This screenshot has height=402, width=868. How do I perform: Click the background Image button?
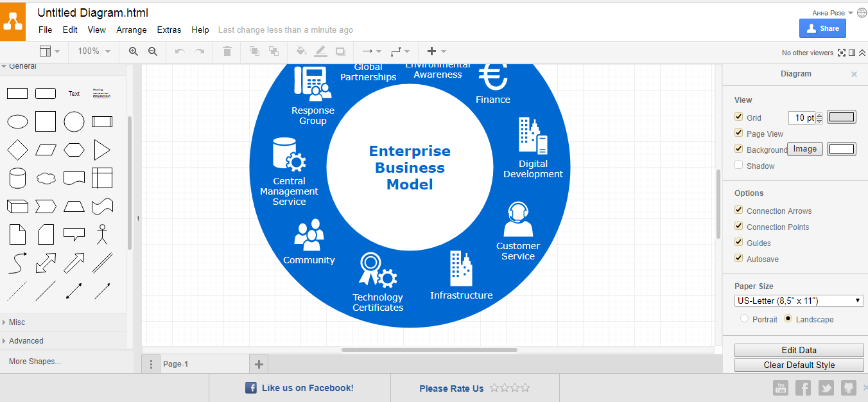(805, 149)
